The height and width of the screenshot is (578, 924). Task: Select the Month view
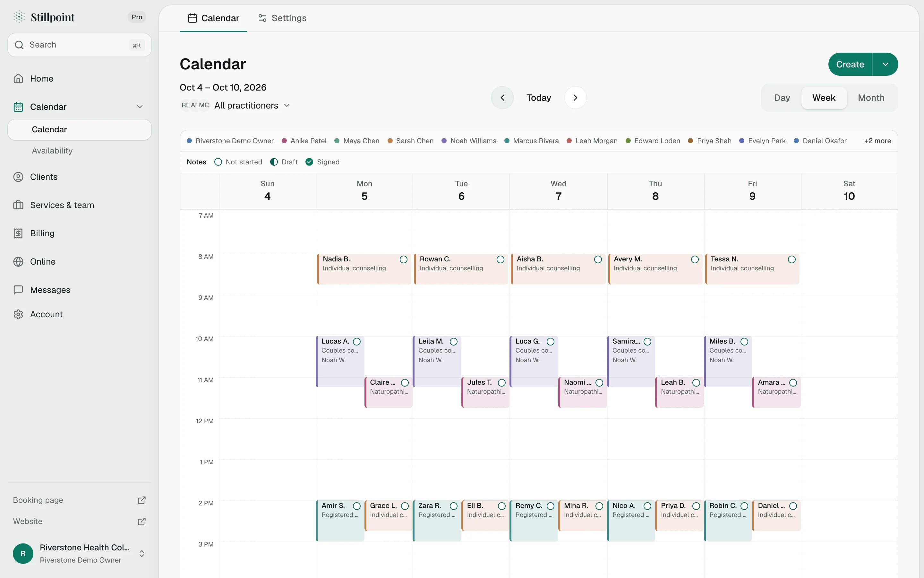coord(871,98)
